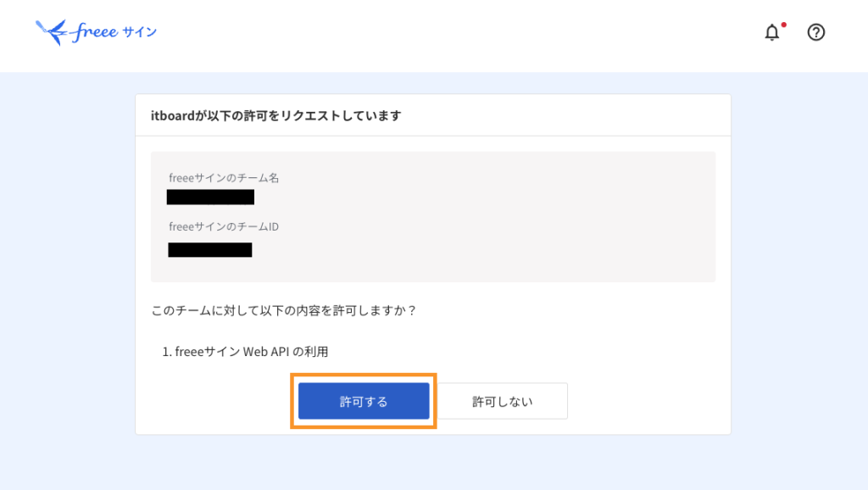Screen dimensions: 868x490
Task: Click the word itboard in the heading
Action: [172, 115]
